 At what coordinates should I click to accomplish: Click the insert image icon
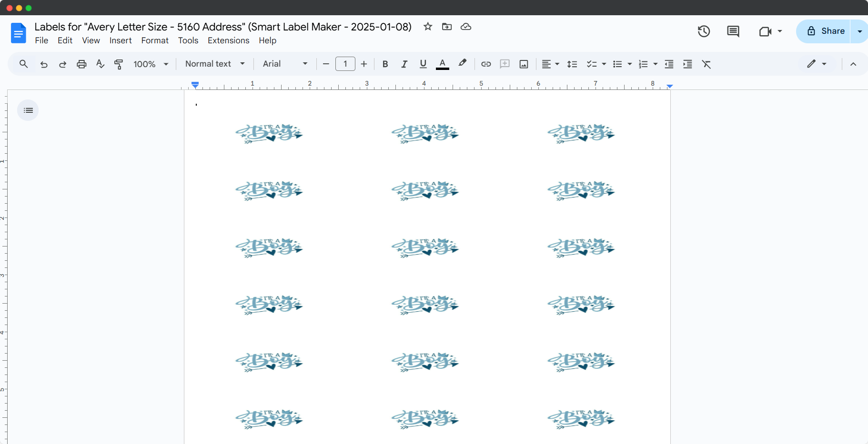[x=524, y=64]
